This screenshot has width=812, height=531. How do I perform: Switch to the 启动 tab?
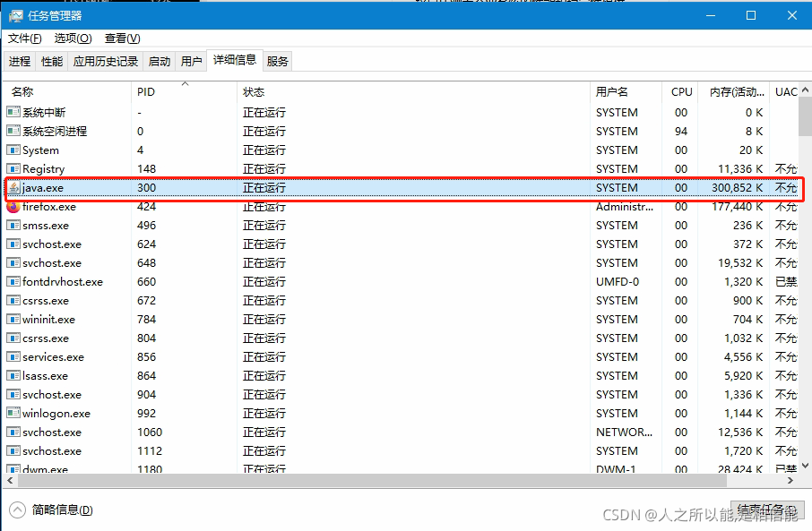pos(160,62)
